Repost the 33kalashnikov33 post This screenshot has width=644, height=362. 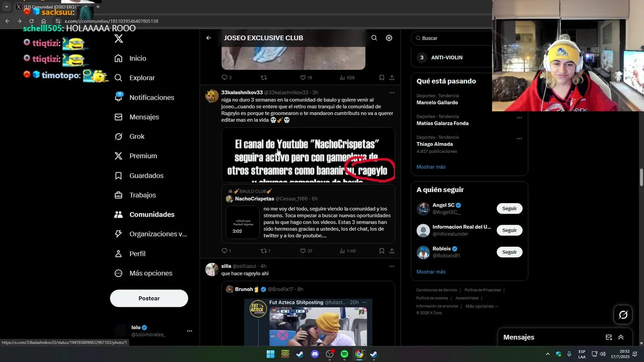tap(263, 250)
